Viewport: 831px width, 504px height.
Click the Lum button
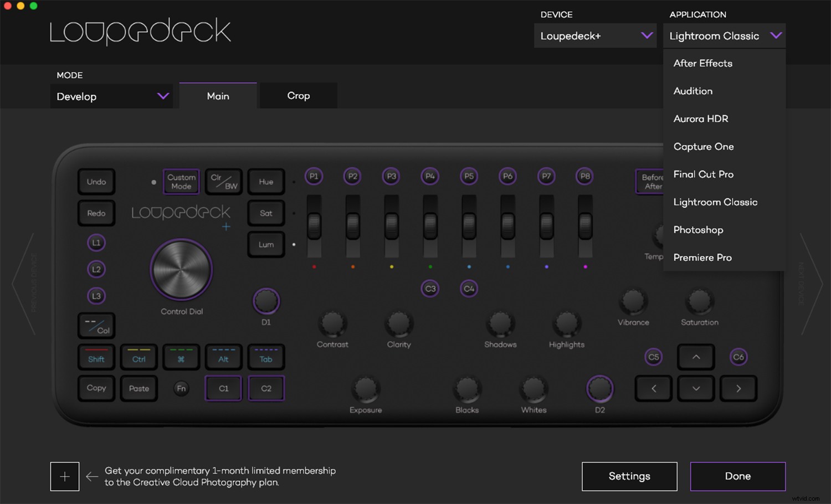[266, 244]
